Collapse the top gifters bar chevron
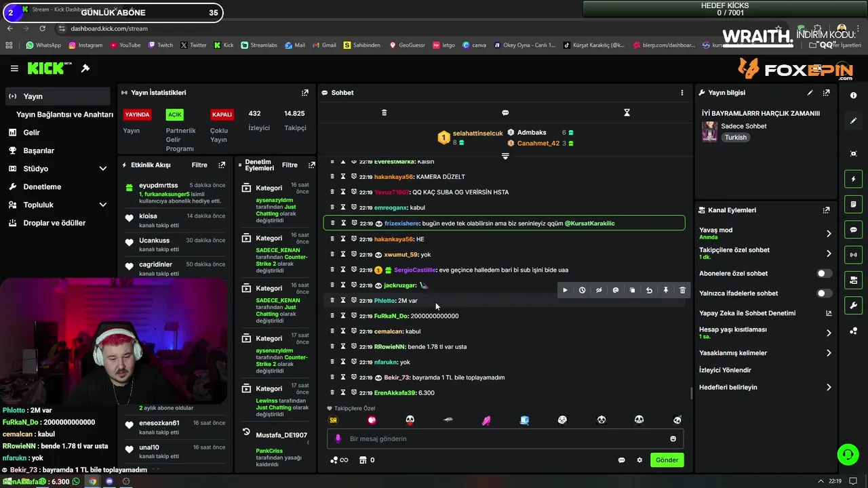 (x=505, y=157)
